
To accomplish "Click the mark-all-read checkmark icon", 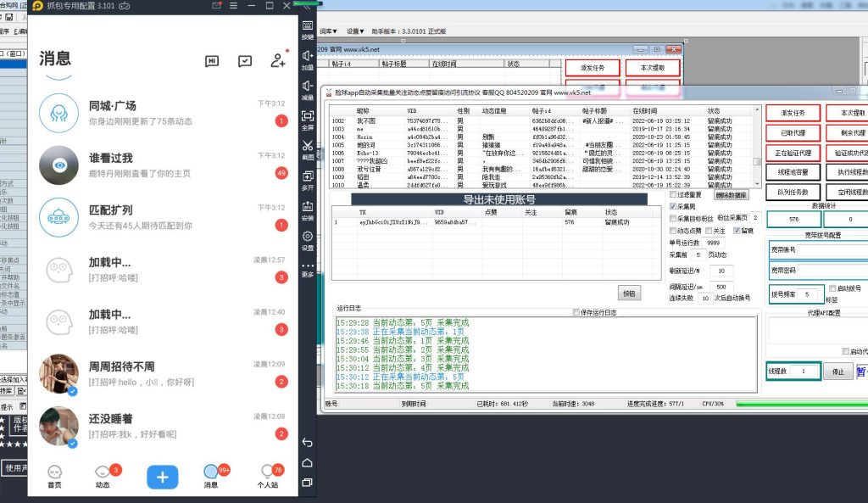I will point(245,61).
